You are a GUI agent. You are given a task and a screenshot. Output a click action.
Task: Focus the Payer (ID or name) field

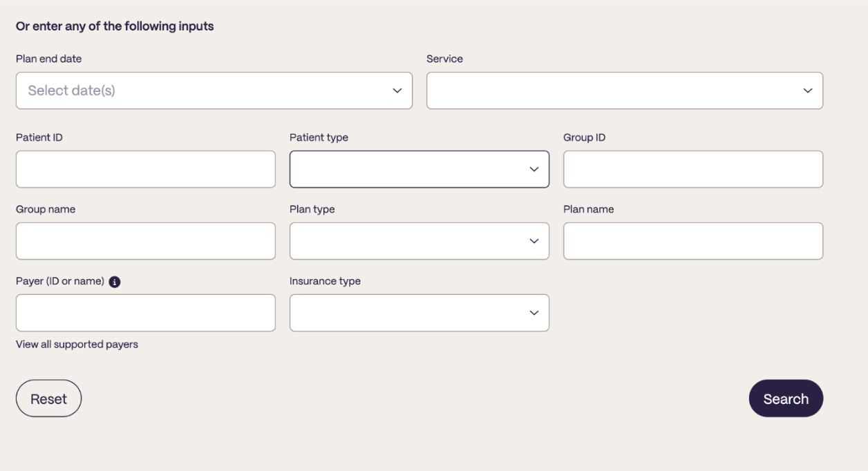click(146, 313)
